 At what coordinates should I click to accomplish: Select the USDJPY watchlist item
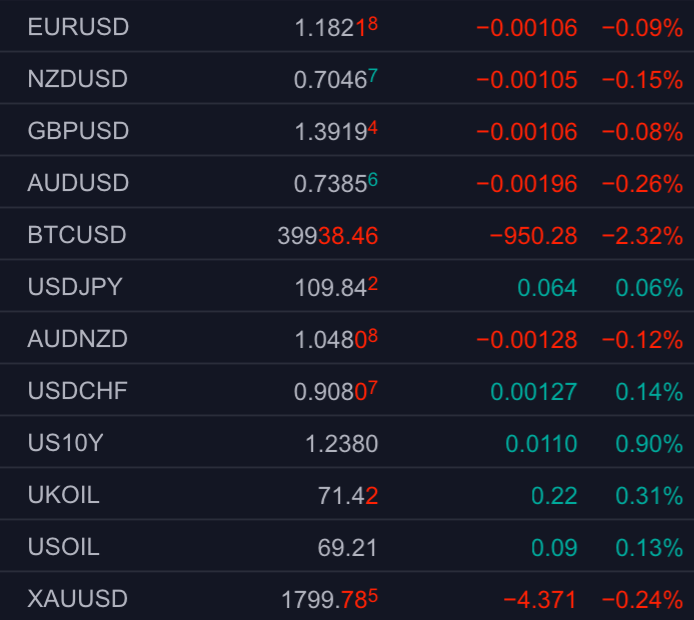coord(75,287)
